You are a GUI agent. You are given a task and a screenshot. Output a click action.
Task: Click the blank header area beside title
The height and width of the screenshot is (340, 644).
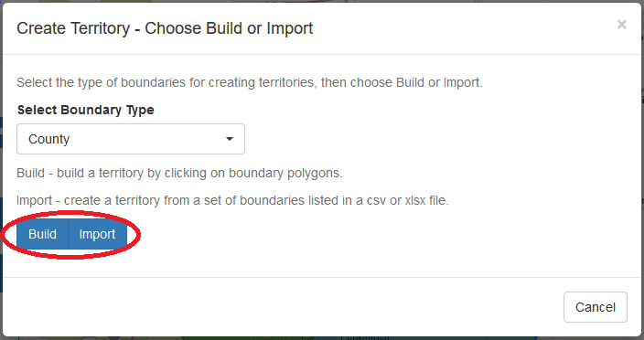[x=464, y=28]
